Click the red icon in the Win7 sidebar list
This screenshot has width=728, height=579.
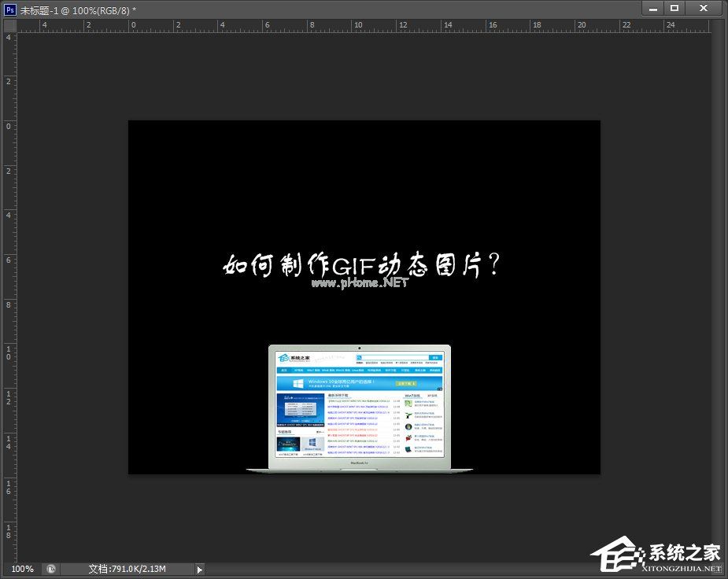point(407,438)
